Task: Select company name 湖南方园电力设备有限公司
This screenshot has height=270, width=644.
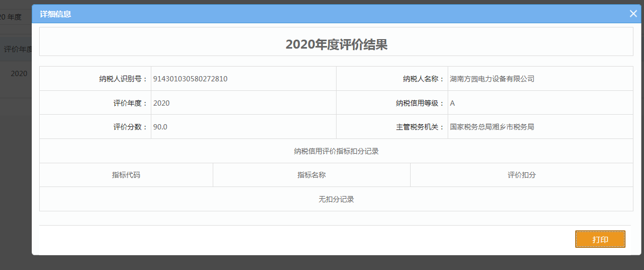Action: [492, 79]
